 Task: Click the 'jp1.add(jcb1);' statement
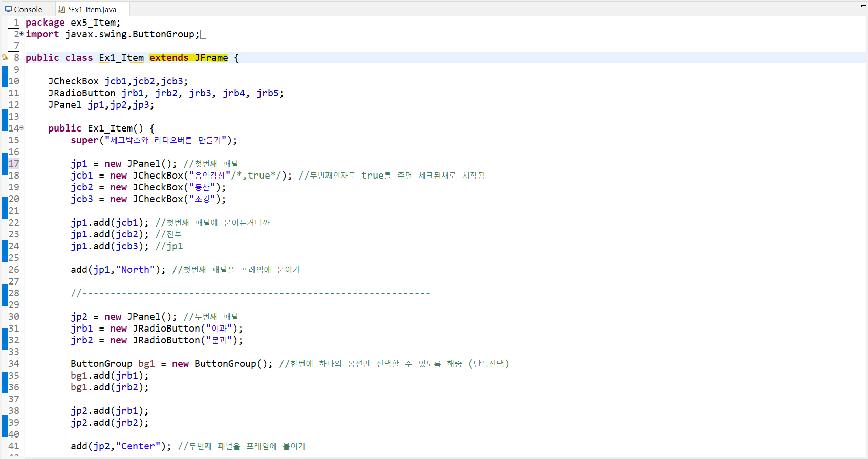(110, 223)
